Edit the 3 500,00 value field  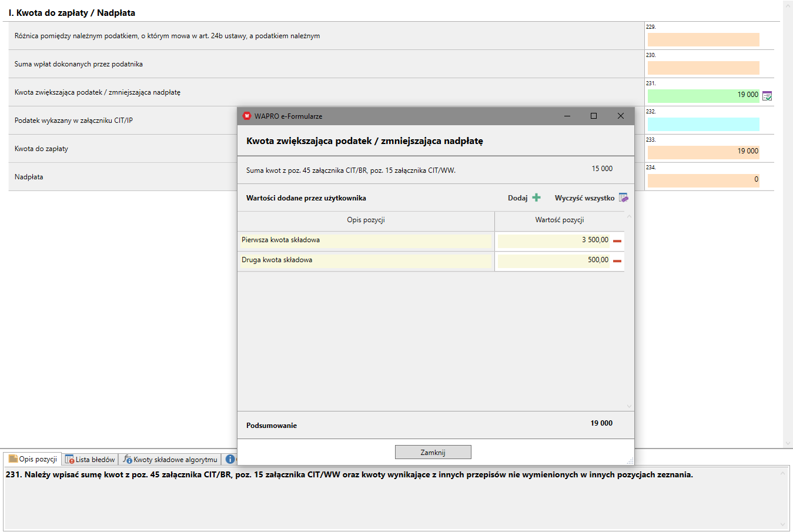pos(553,240)
